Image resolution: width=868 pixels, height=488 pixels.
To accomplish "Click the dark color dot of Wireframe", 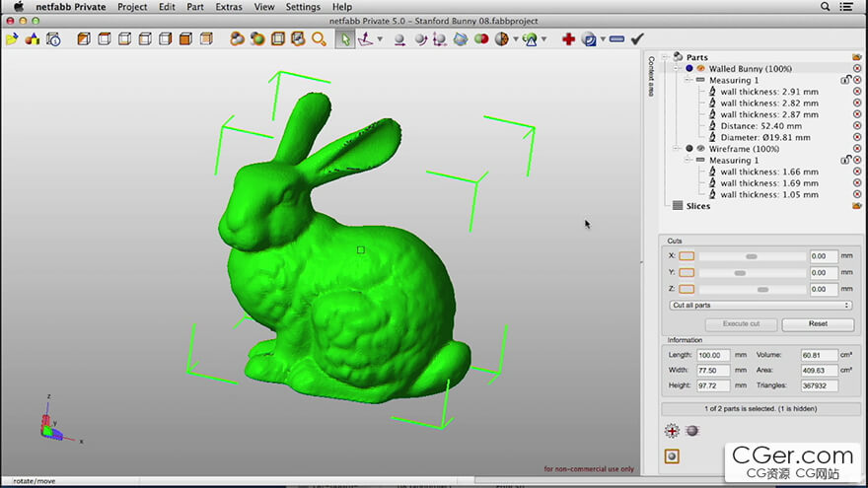I will coord(689,148).
